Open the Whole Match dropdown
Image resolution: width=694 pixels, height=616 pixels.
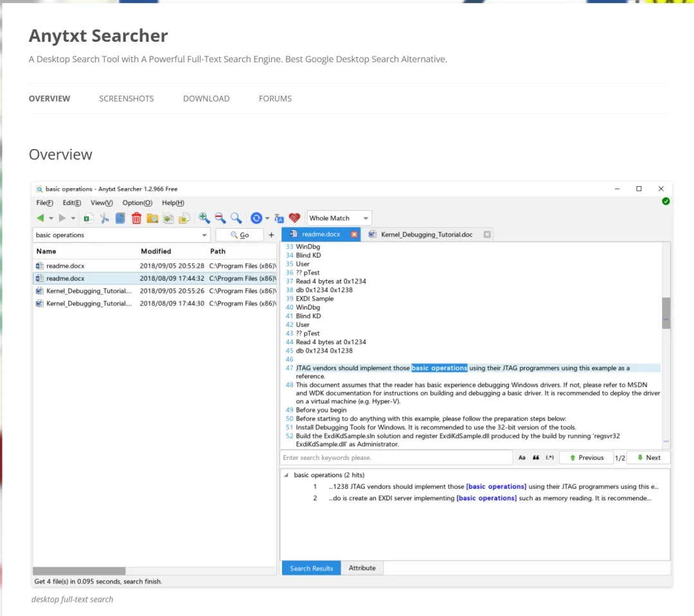pyautogui.click(x=339, y=218)
